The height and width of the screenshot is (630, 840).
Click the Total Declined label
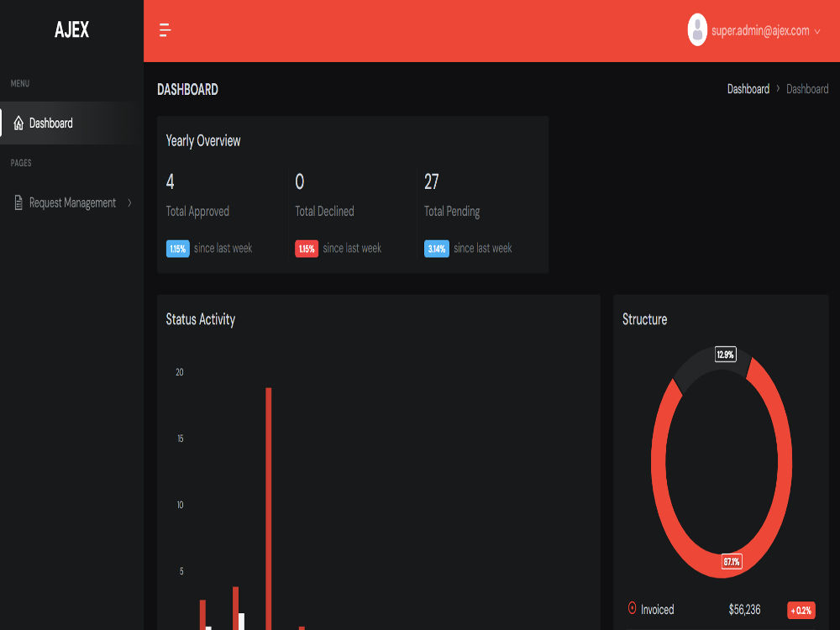tap(324, 212)
